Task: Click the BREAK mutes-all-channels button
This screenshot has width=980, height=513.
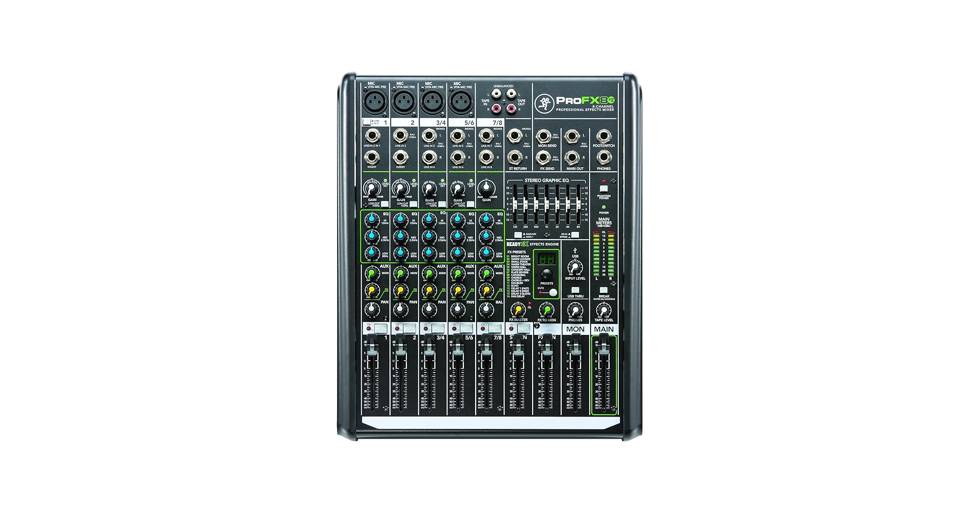Action: point(603,290)
